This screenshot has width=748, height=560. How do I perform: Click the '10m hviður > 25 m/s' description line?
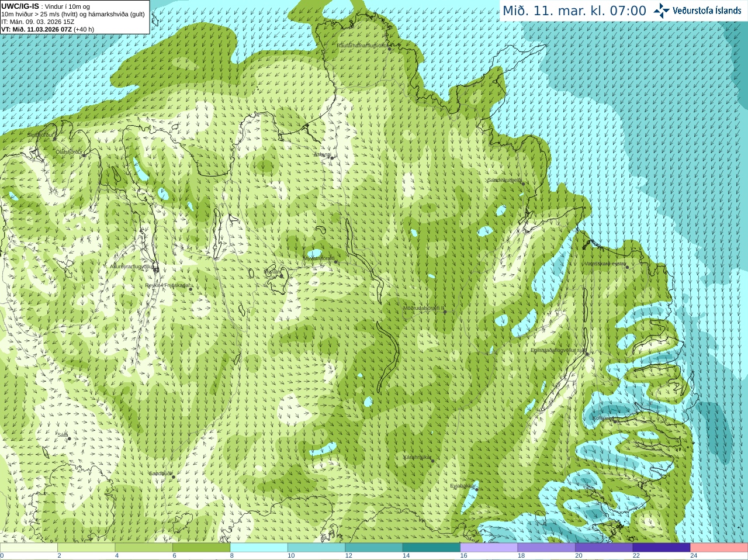[x=73, y=14]
